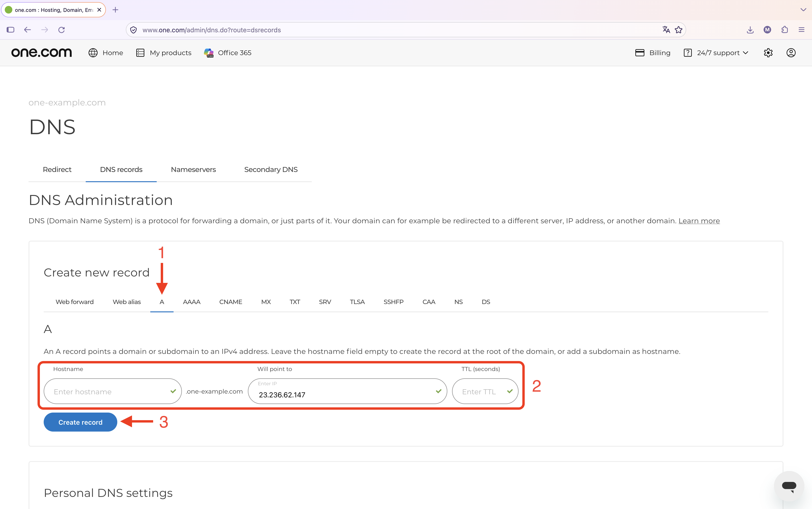Select the DS record type

pos(486,302)
